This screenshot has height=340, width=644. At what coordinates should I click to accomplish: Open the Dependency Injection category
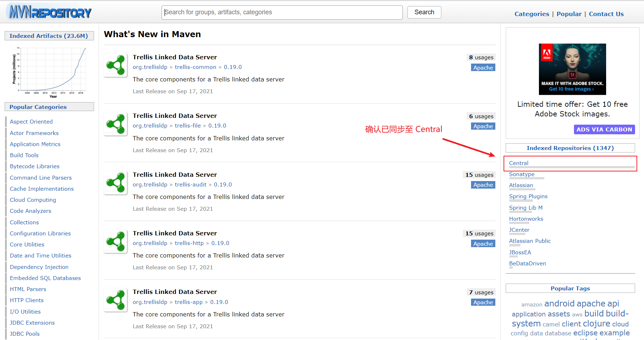[x=39, y=267]
